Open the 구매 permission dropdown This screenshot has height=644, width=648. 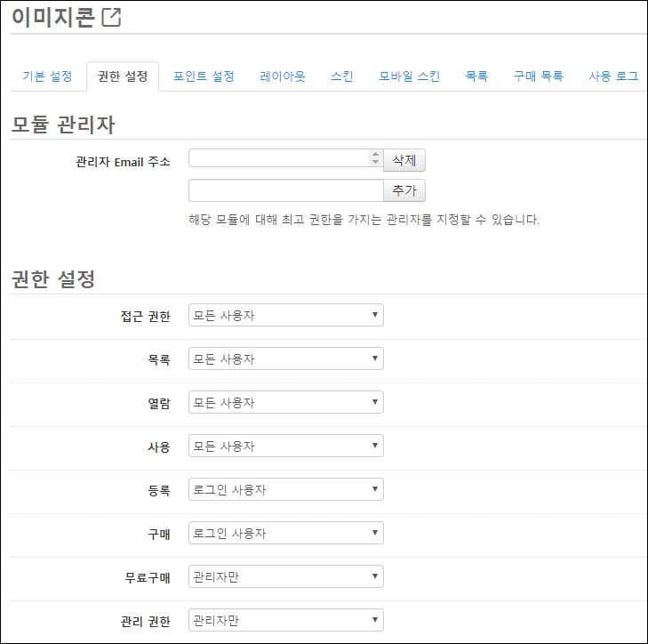(x=286, y=533)
